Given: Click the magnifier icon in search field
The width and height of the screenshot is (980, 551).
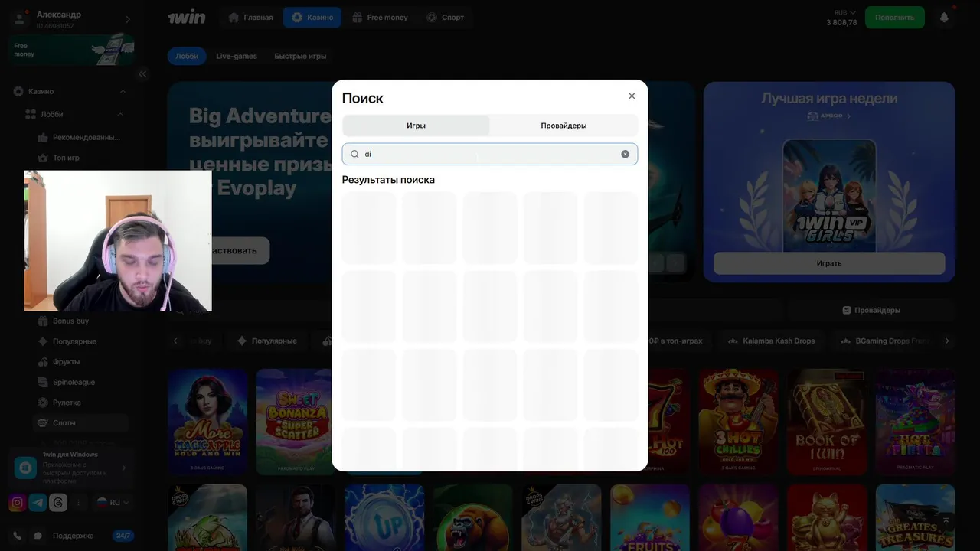Looking at the screenshot, I should (x=354, y=154).
